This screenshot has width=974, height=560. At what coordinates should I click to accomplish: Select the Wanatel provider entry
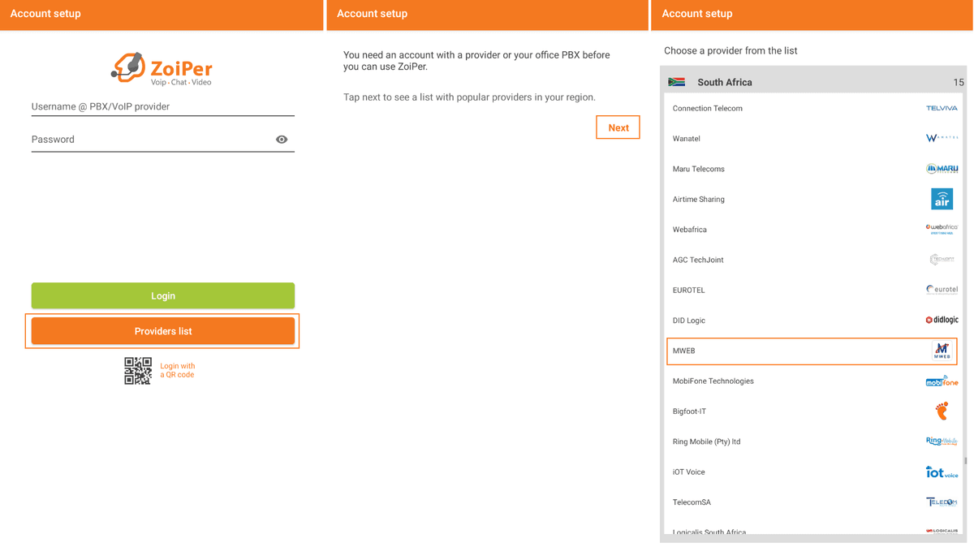click(x=812, y=138)
